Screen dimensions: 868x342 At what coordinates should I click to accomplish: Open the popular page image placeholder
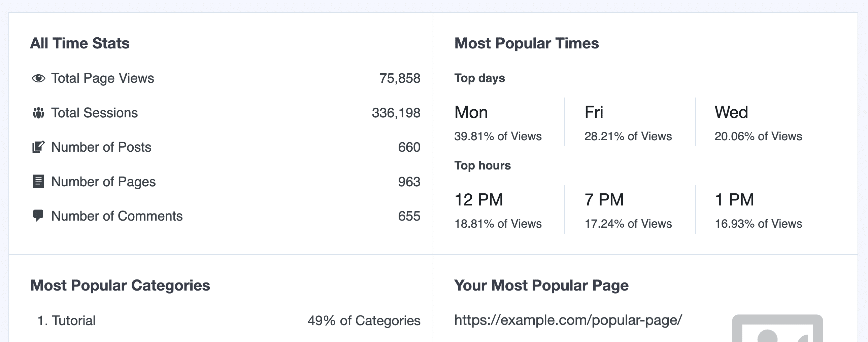point(777,329)
